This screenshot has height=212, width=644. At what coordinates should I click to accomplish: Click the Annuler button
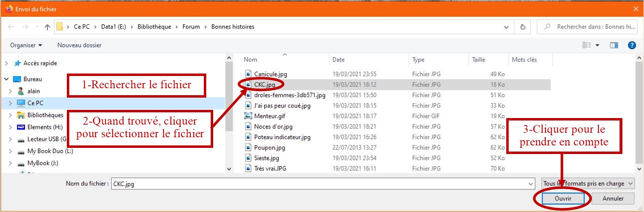tap(613, 199)
